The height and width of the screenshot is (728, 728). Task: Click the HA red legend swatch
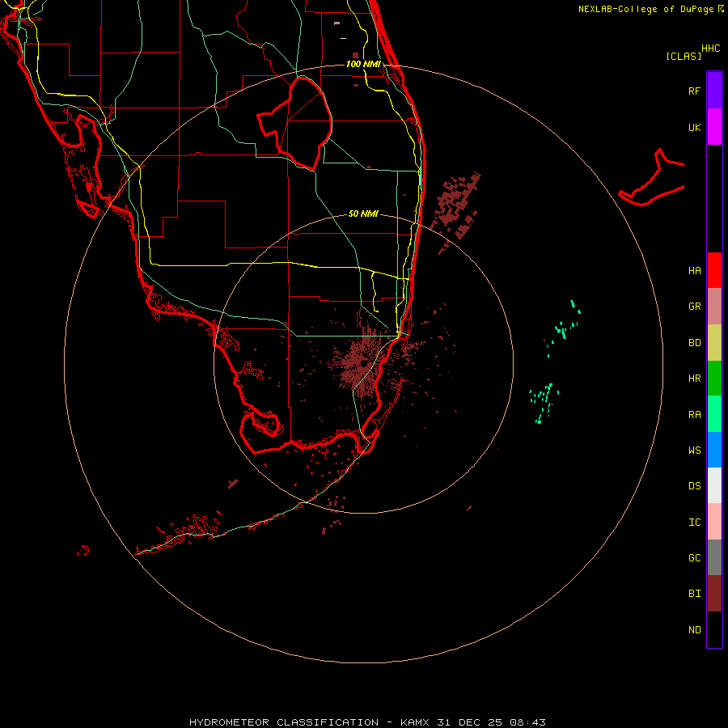click(714, 270)
